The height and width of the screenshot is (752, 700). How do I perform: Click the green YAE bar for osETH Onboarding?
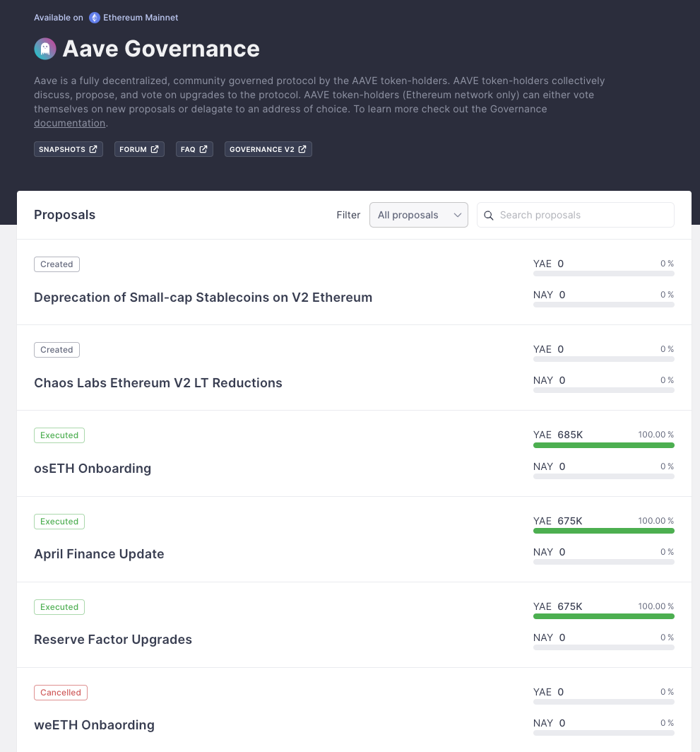604,445
